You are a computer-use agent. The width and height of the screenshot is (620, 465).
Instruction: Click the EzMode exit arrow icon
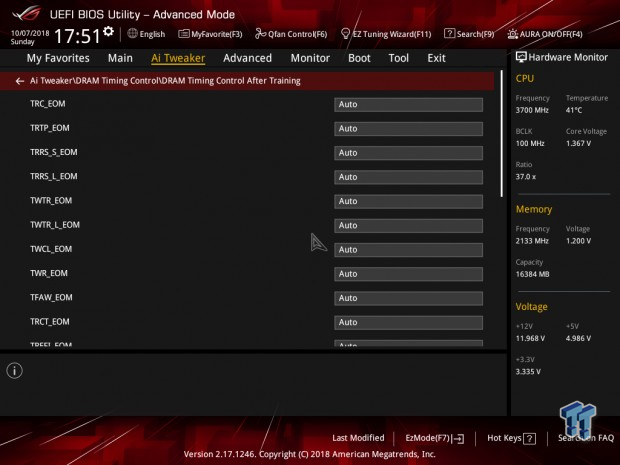458,439
